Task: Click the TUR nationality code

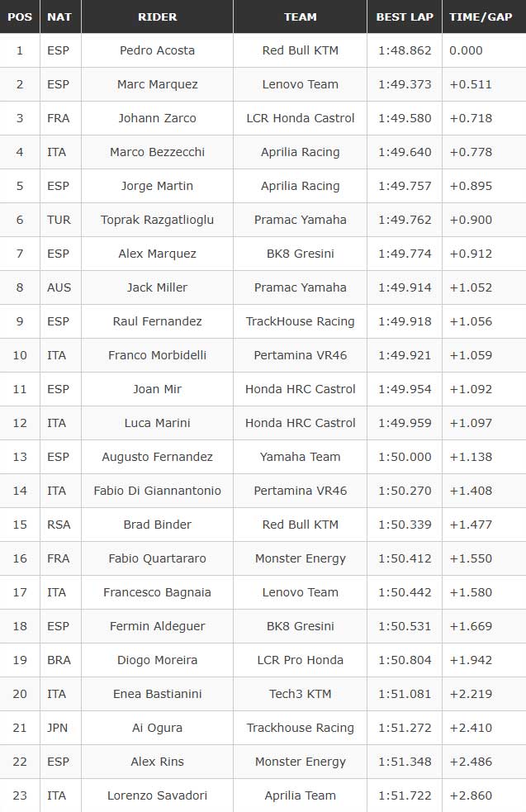Action: 59,220
